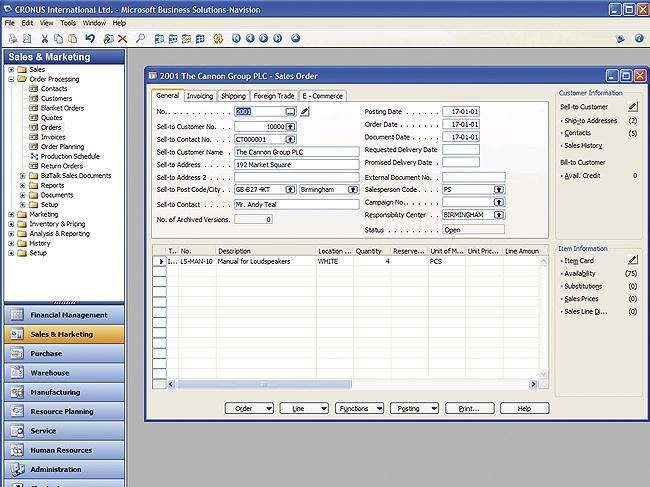Viewport: 650px width, 487px height.
Task: Go to the previous record
Action: tap(250, 39)
